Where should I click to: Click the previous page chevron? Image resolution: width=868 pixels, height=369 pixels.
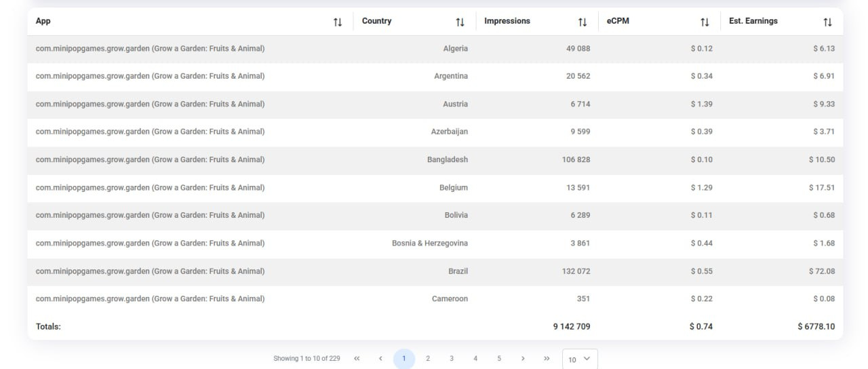[x=380, y=358]
